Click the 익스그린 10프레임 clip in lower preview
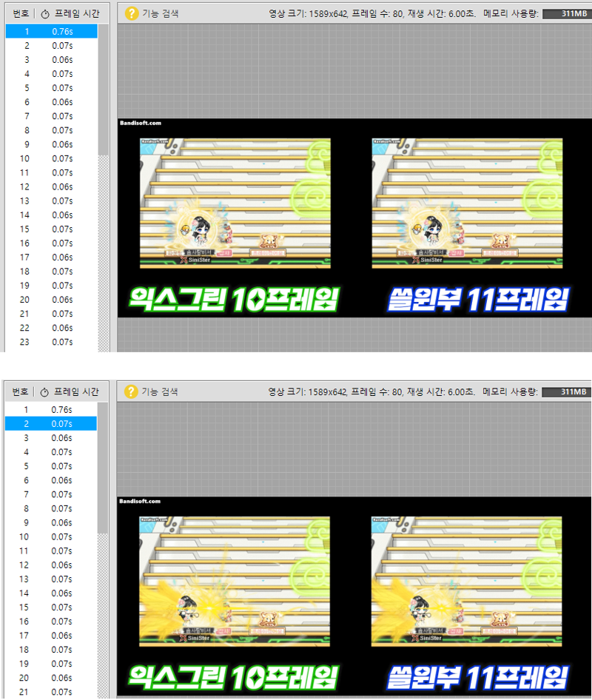This screenshot has height=700, width=592. coord(235,582)
